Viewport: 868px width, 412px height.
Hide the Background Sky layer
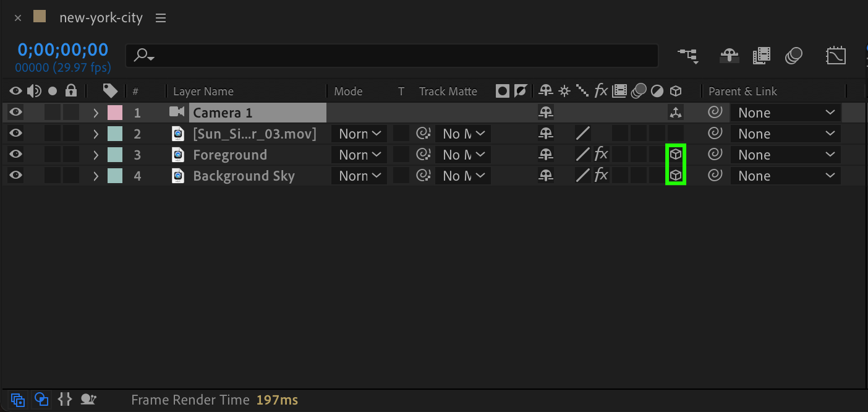coord(15,176)
